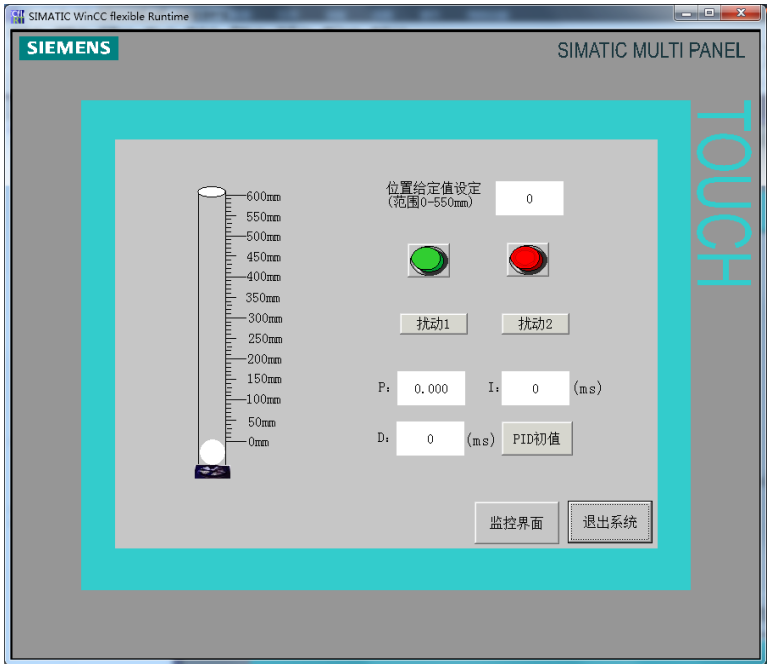Select the D time input field
772x664 pixels.
(430, 439)
